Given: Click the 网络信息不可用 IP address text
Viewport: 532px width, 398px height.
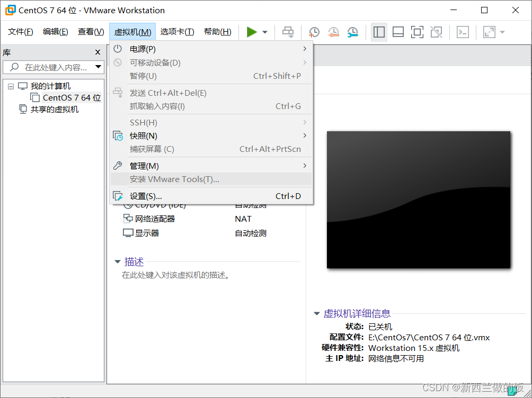Looking at the screenshot, I should click(396, 359).
